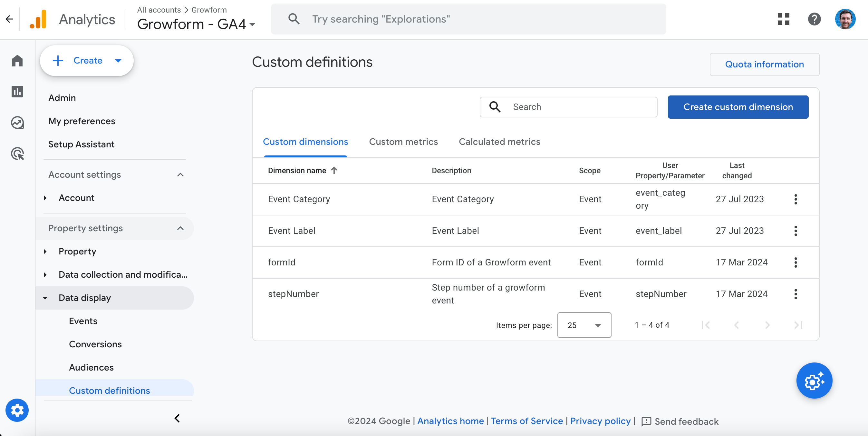
Task: Click the Create custom dimension button
Action: (738, 107)
